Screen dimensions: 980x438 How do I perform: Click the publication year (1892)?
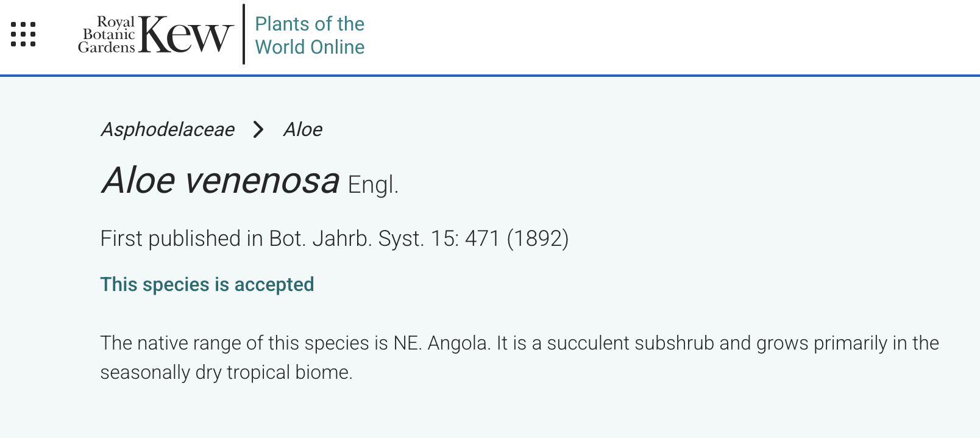tap(538, 239)
